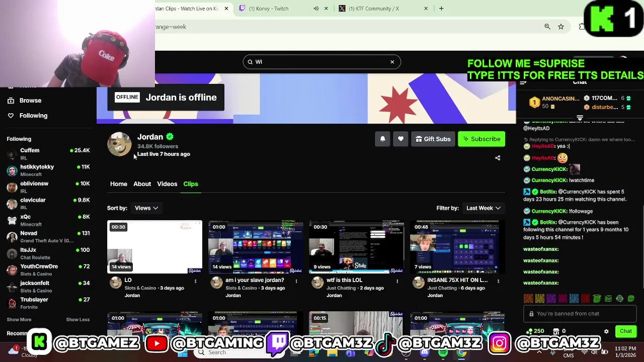Click the green Chat send button
This screenshot has width=644, height=362.
click(x=626, y=331)
